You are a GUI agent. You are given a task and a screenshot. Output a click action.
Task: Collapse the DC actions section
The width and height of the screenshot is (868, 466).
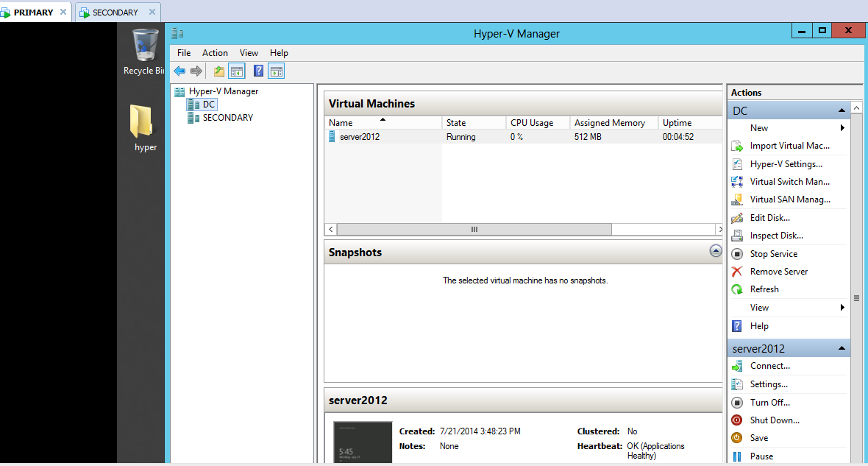(x=842, y=110)
